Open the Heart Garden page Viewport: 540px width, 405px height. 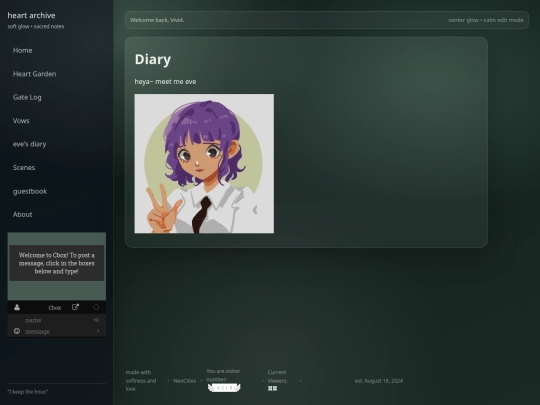point(34,74)
